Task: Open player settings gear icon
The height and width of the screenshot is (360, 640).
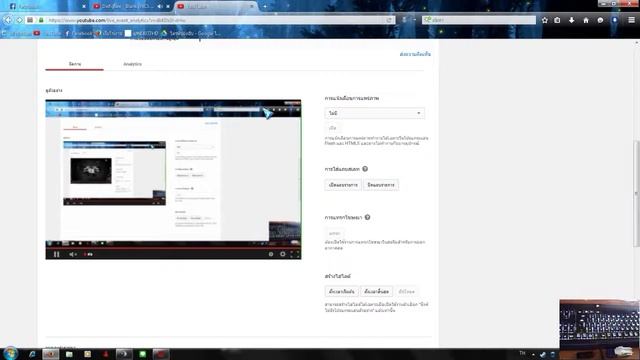Action: (282, 254)
